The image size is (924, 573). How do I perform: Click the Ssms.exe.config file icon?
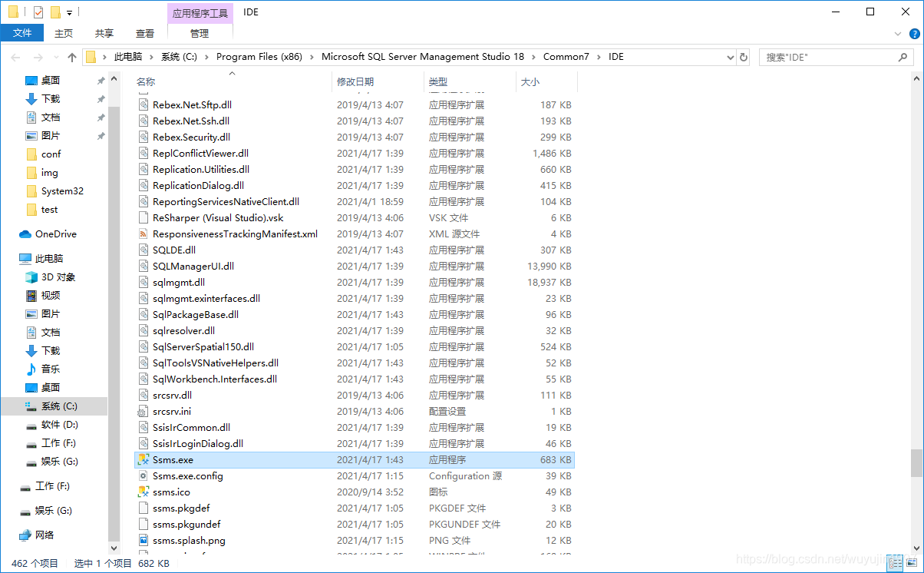pyautogui.click(x=143, y=475)
